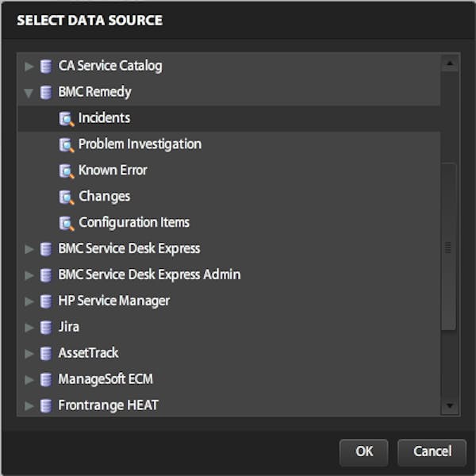
Task: Expand the CA Service Catalog node
Action: [x=29, y=66]
